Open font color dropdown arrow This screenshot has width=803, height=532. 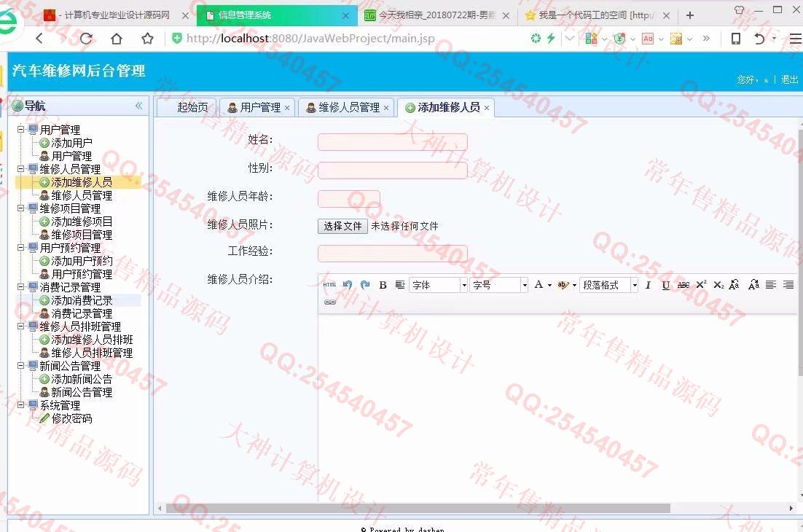point(549,286)
